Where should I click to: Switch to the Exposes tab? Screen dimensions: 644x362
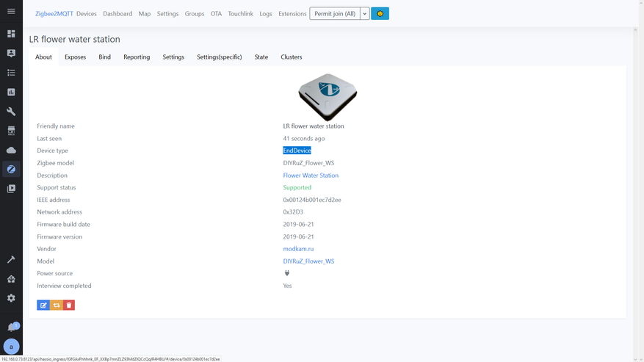coord(75,57)
